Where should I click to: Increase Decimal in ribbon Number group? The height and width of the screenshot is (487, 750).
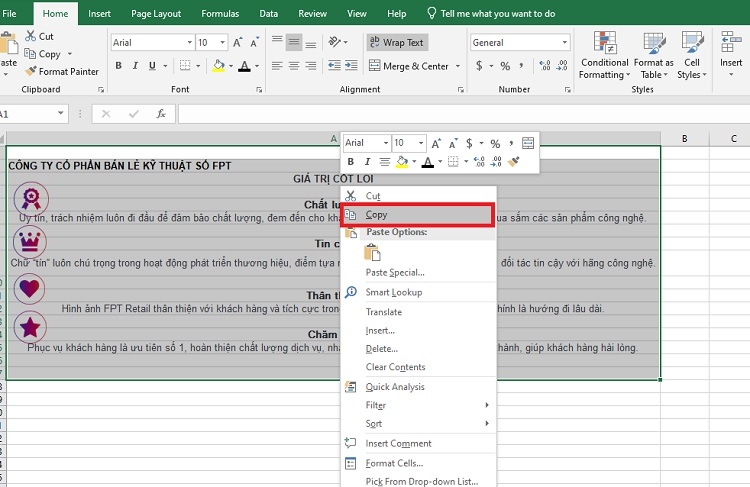(x=545, y=66)
